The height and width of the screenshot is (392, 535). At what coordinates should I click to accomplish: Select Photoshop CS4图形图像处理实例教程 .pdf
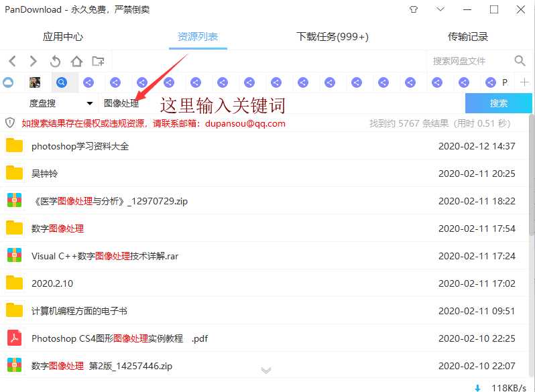point(119,338)
